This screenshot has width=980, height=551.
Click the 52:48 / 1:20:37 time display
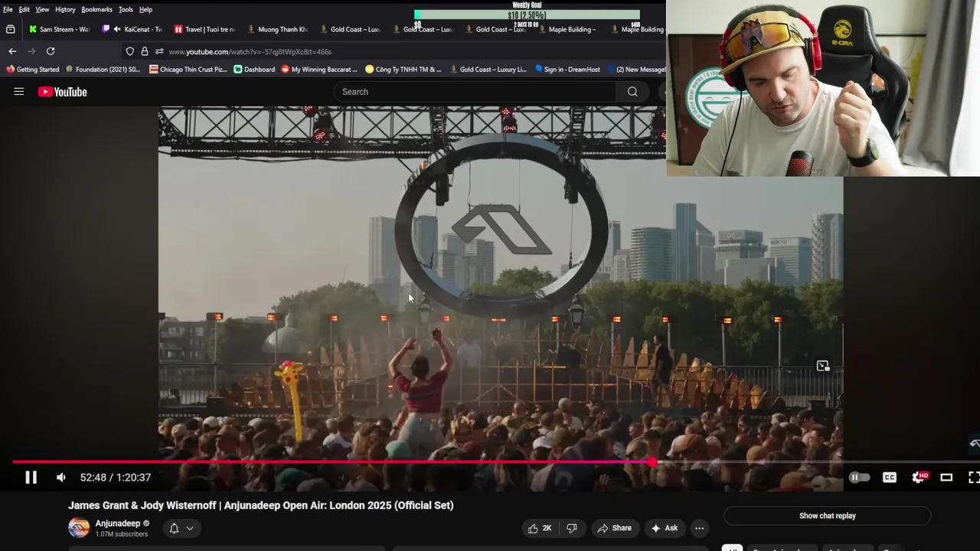pyautogui.click(x=116, y=478)
